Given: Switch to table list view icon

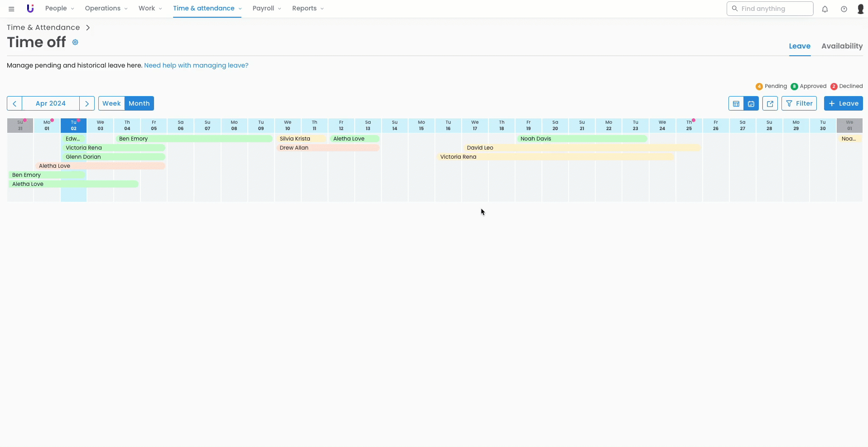Looking at the screenshot, I should pos(736,104).
